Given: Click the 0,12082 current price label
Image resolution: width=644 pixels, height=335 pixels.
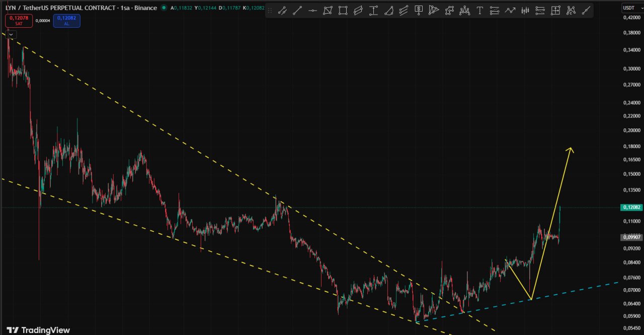Looking at the screenshot, I should click(x=632, y=207).
